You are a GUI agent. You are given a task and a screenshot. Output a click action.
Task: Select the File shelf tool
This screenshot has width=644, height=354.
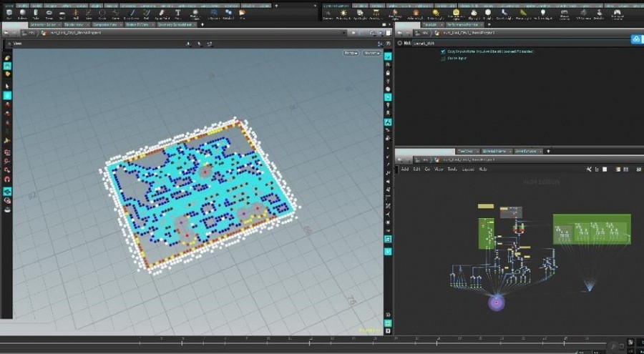(242, 14)
